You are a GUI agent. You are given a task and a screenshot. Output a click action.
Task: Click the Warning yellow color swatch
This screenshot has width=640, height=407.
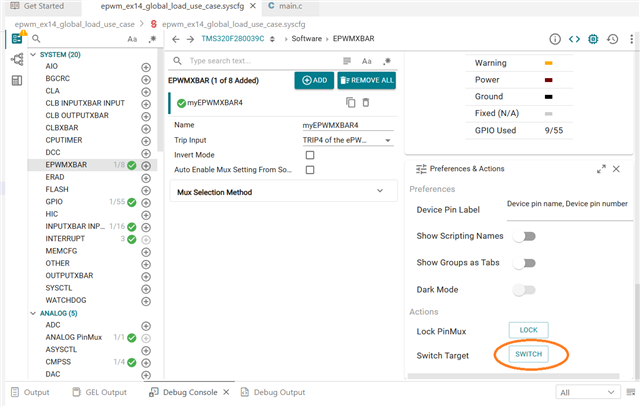click(549, 63)
